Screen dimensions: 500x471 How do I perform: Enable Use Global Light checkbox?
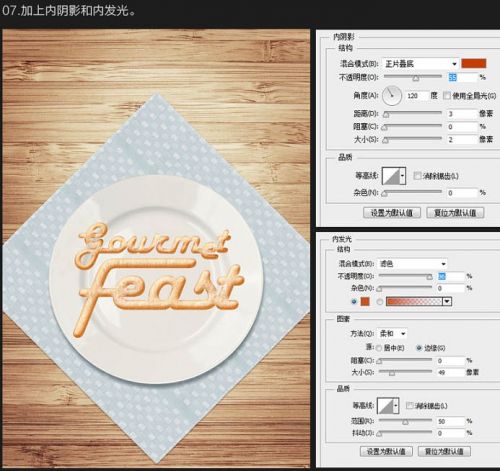[447, 96]
